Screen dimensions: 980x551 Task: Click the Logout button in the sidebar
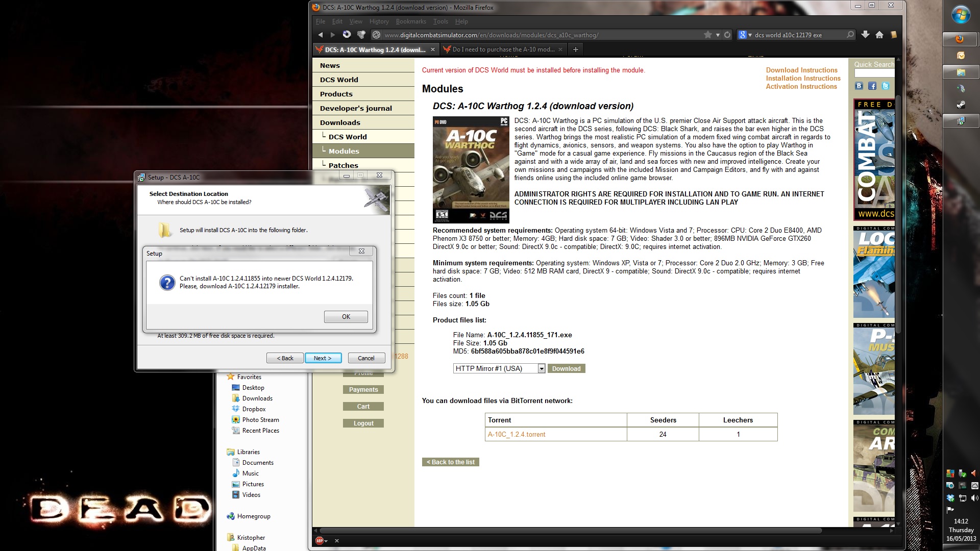pos(363,423)
